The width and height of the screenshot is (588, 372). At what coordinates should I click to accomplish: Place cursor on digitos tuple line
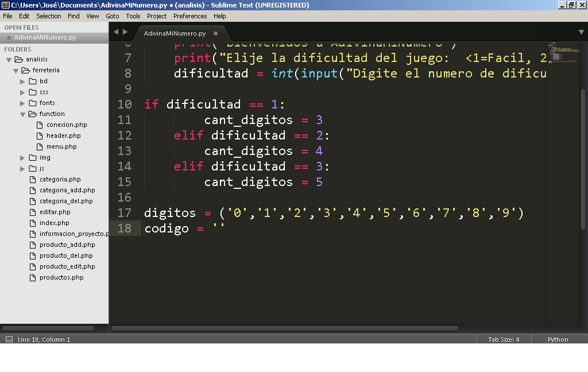334,212
